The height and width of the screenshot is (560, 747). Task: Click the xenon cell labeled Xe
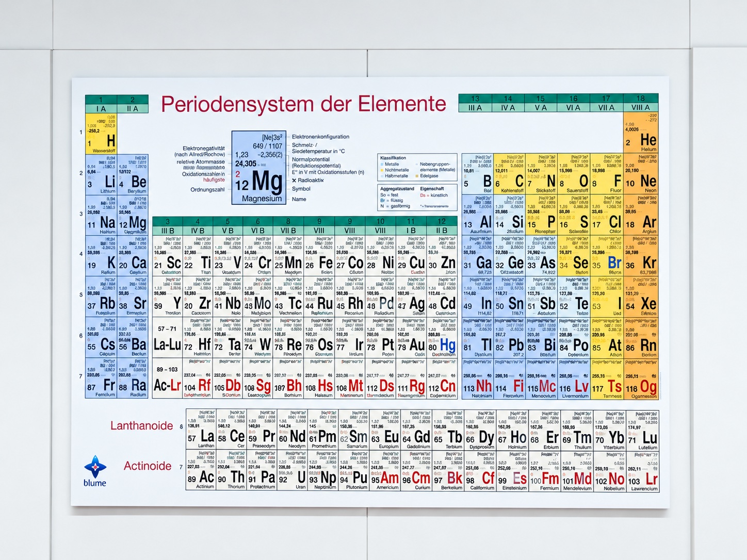[641, 297]
